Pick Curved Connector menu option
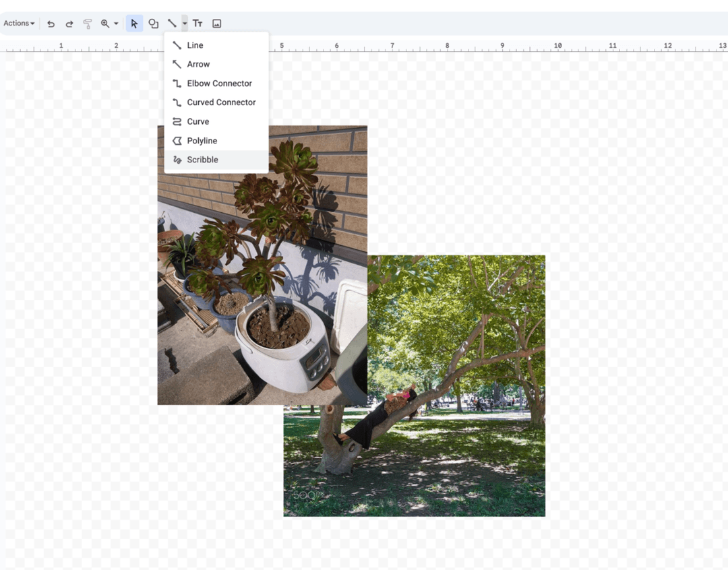The height and width of the screenshot is (570, 728). tap(221, 102)
